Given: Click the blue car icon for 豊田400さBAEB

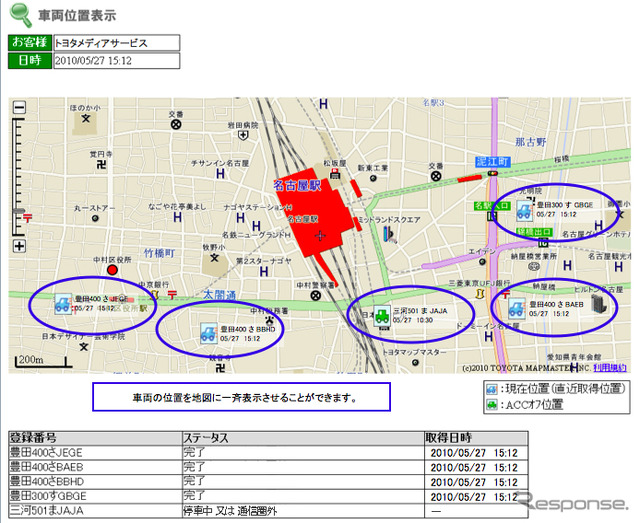Looking at the screenshot, I should (x=516, y=309).
